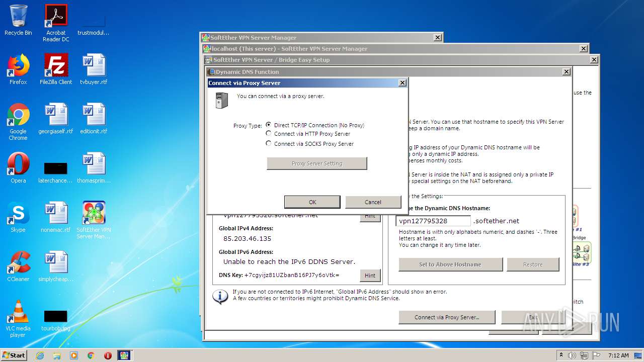Click the server icon in proxy dialog
The width and height of the screenshot is (644, 362).
pyautogui.click(x=221, y=101)
